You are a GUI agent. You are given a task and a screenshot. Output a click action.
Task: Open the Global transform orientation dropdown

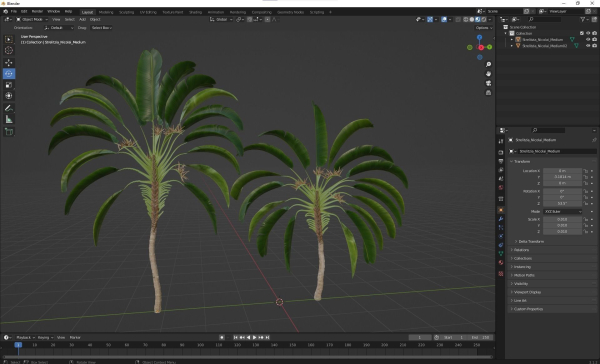pyautogui.click(x=221, y=20)
